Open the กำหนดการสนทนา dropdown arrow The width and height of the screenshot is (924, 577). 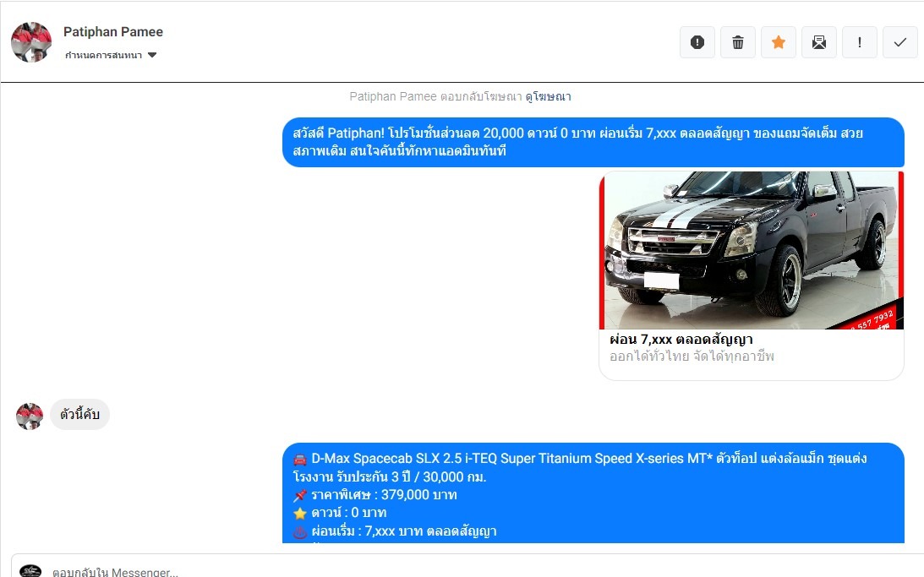(x=152, y=55)
